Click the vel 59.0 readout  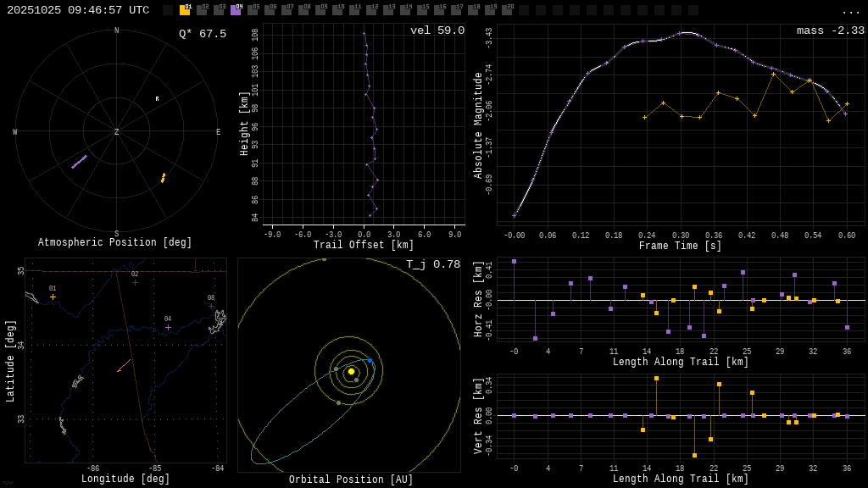[437, 30]
